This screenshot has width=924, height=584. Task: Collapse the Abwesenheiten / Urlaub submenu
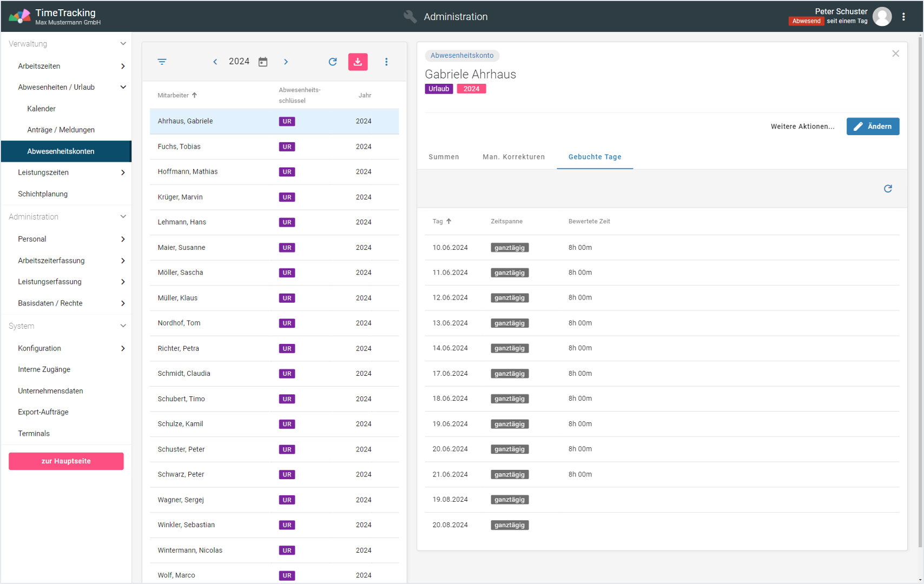click(x=123, y=87)
